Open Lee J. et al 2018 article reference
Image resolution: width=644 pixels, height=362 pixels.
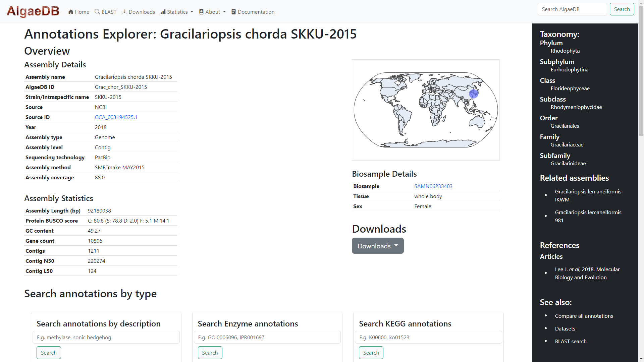[587, 273]
